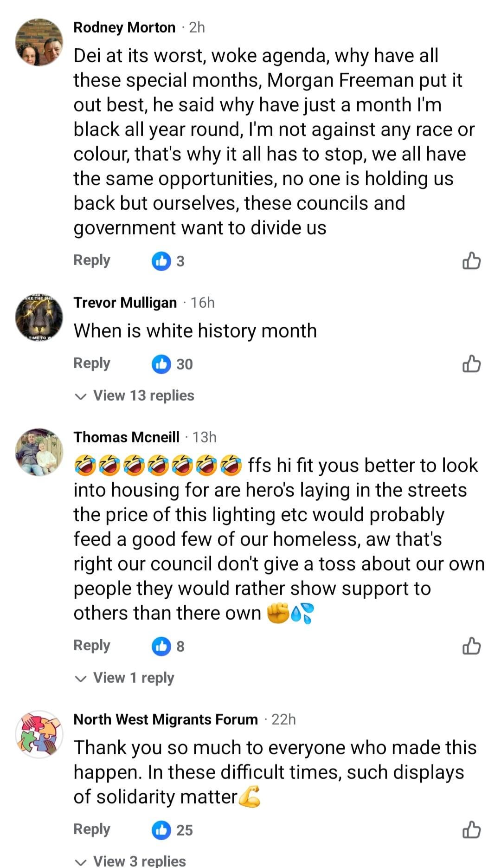This screenshot has height=868, width=501.
Task: Reply to Rodney Morton's comment
Action: 92,260
